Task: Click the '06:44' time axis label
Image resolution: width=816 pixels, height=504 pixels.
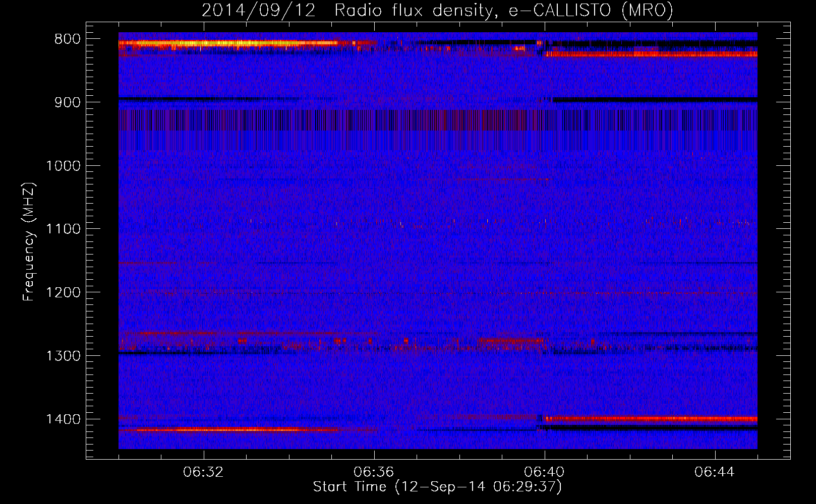Action: point(715,472)
